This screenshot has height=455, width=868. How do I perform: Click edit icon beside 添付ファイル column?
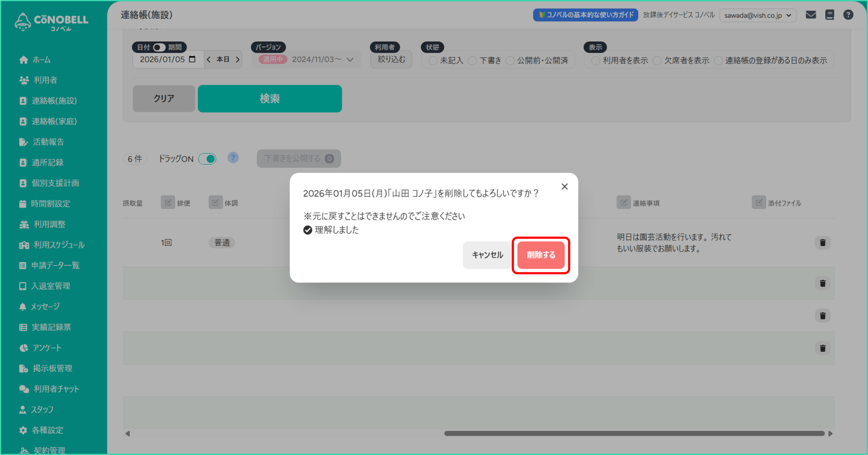click(758, 203)
